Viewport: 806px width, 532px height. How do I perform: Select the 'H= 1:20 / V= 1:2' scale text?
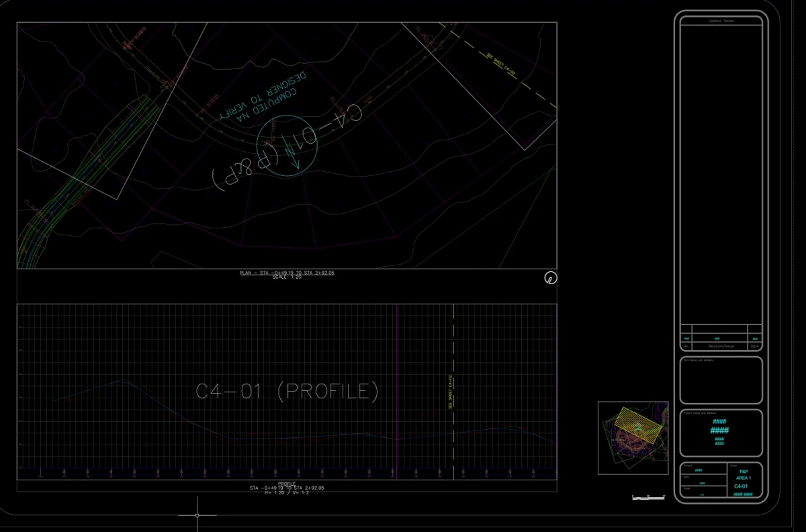click(x=287, y=492)
